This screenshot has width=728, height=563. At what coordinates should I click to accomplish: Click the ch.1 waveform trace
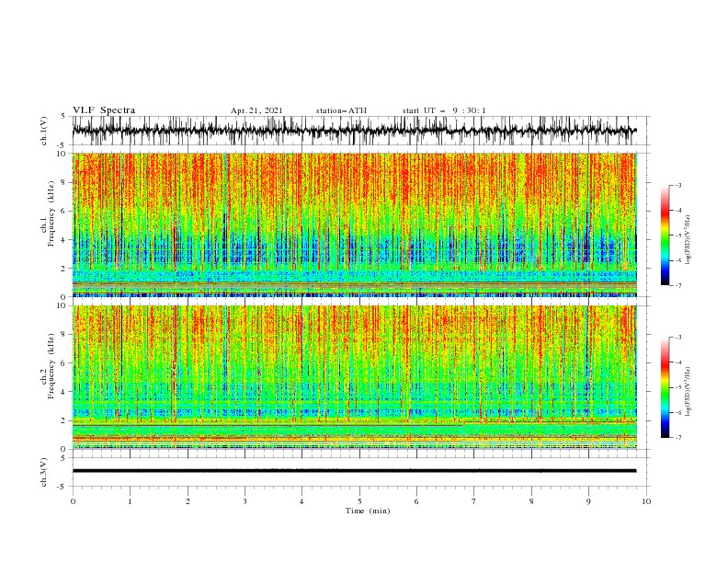[x=354, y=131]
